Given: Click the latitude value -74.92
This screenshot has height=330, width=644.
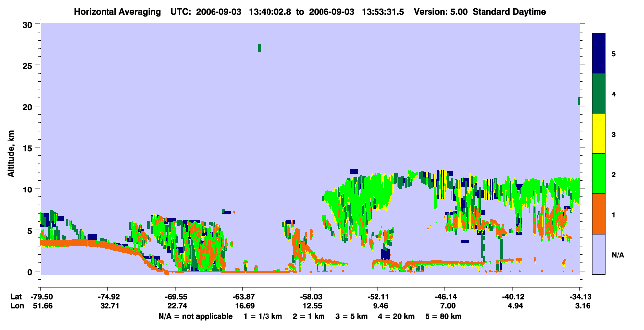Looking at the screenshot, I should pos(107,297).
